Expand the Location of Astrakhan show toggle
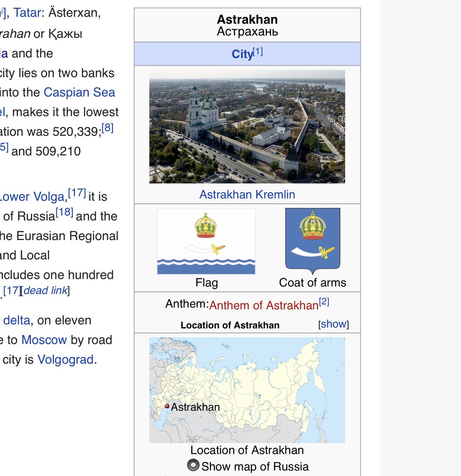The height and width of the screenshot is (476, 461). 334,324
